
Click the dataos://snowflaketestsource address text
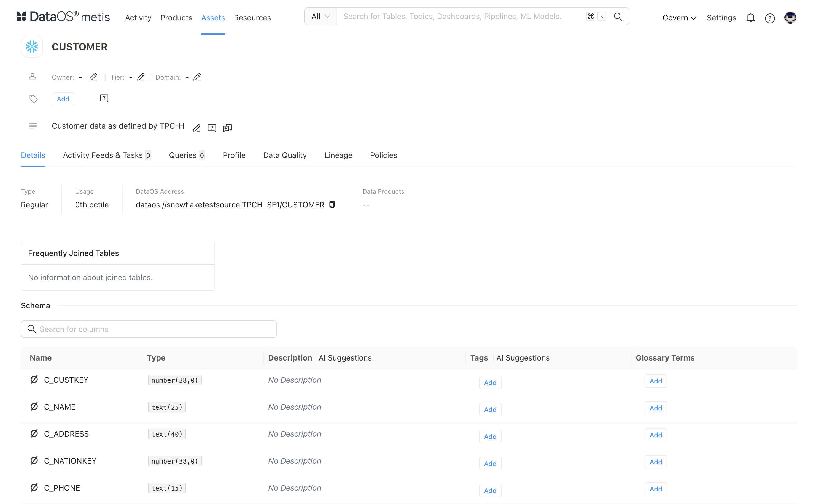[x=230, y=205]
